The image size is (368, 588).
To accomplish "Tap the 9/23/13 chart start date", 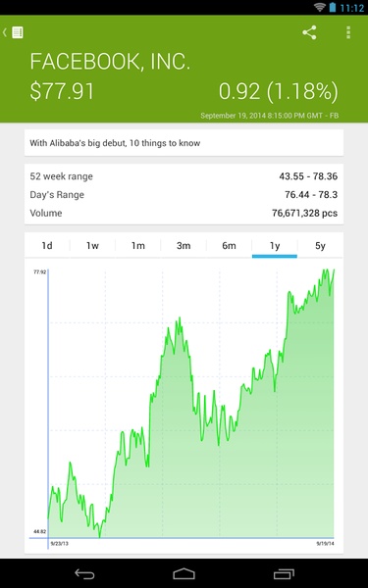I will pyautogui.click(x=59, y=543).
